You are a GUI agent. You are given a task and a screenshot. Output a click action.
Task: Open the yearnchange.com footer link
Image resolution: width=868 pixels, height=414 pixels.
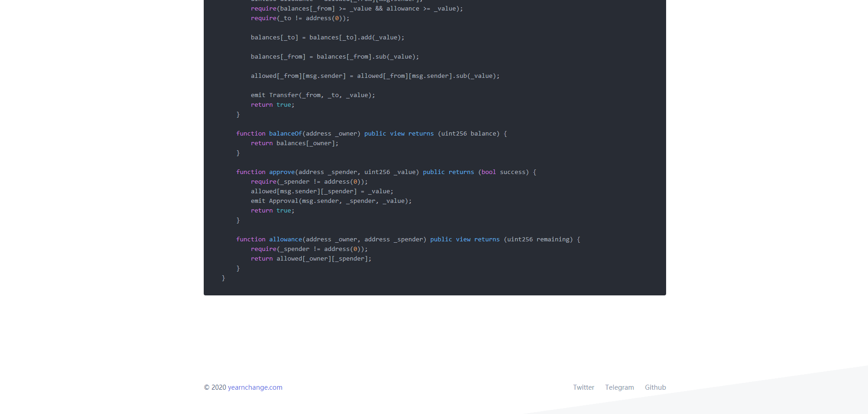pos(255,387)
